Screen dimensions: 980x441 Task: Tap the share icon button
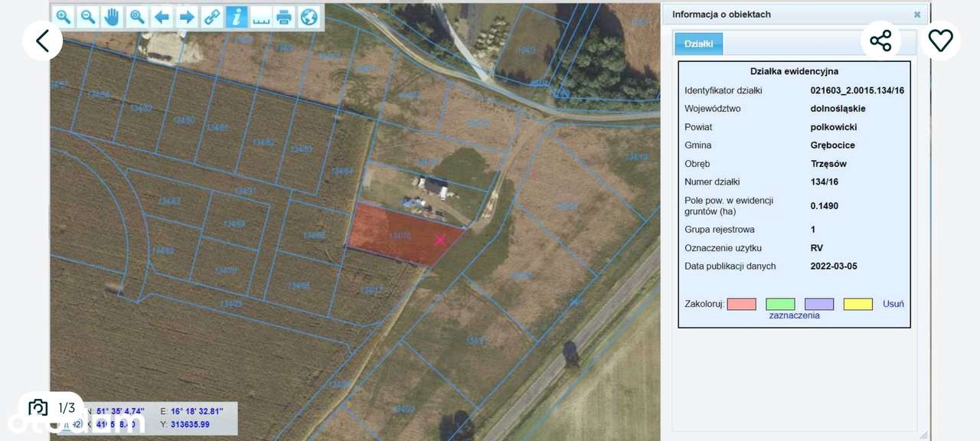coord(880,41)
